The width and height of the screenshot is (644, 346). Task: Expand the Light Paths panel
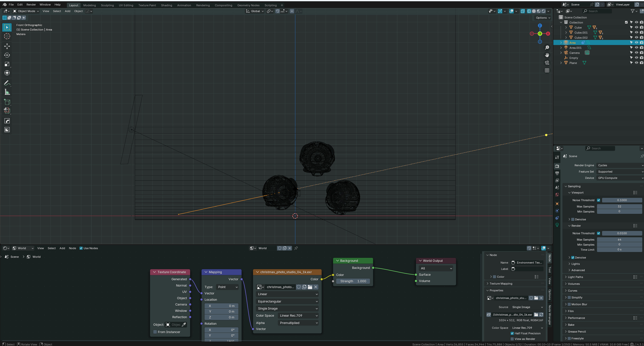pos(576,277)
